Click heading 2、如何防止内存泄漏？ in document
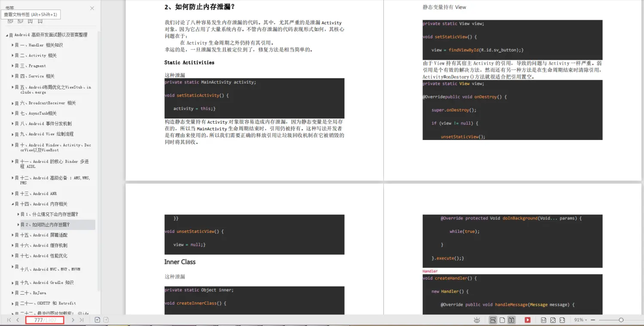Image resolution: width=644 pixels, height=326 pixels. 200,7
